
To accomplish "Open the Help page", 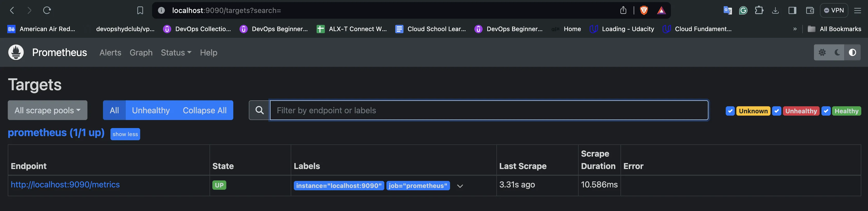I will [208, 53].
